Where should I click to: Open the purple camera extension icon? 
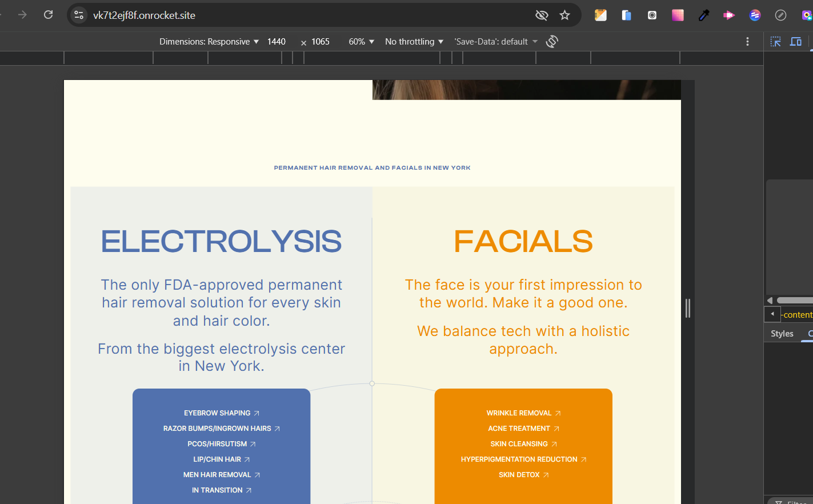(x=807, y=15)
